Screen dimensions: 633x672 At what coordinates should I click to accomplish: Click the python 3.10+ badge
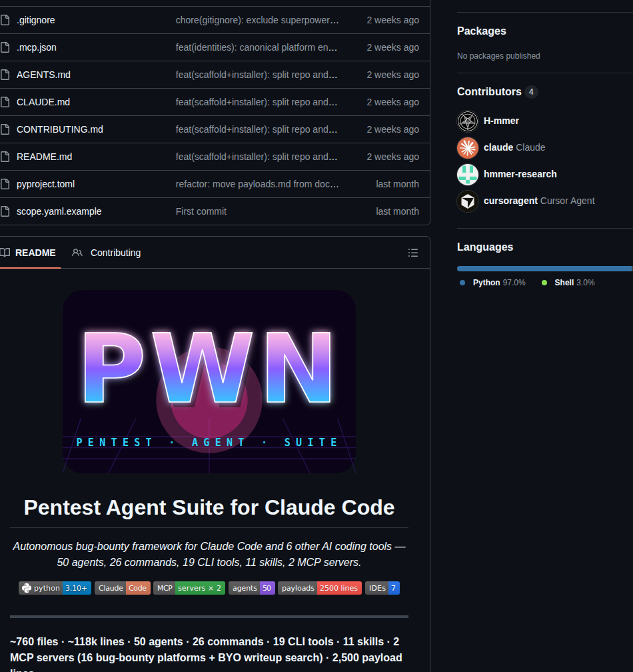(55, 588)
